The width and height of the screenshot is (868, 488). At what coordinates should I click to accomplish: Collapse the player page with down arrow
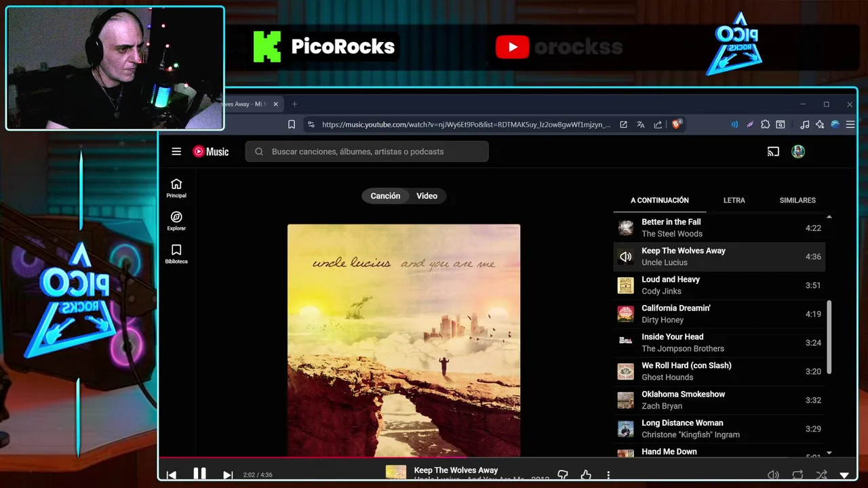[844, 476]
